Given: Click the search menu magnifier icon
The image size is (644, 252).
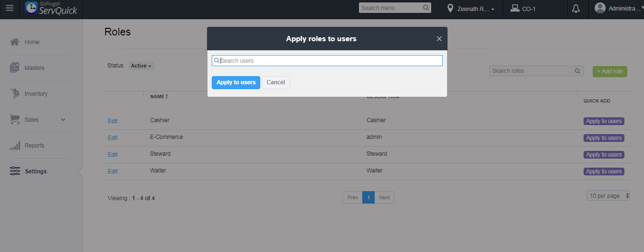Looking at the screenshot, I should (x=426, y=8).
